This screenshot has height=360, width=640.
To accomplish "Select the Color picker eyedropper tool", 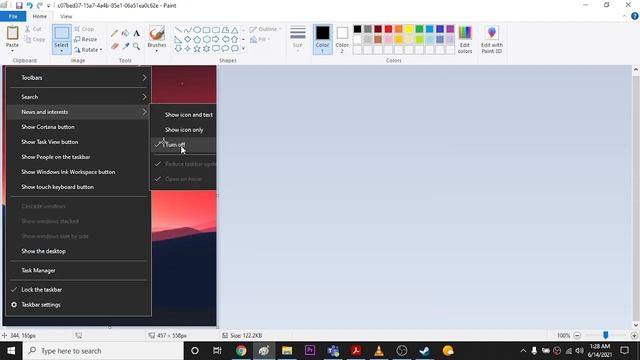I will (x=125, y=47).
